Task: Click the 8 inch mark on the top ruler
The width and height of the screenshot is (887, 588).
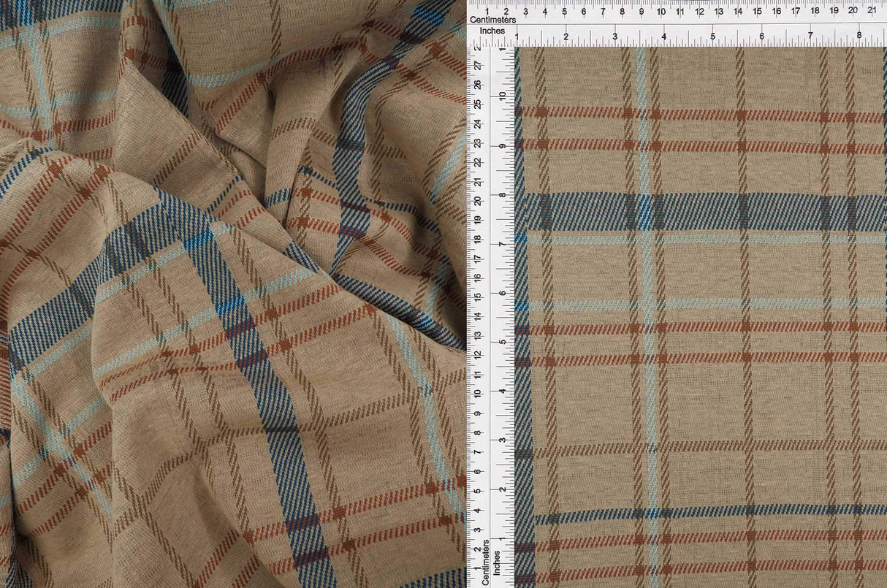Action: 860,34
